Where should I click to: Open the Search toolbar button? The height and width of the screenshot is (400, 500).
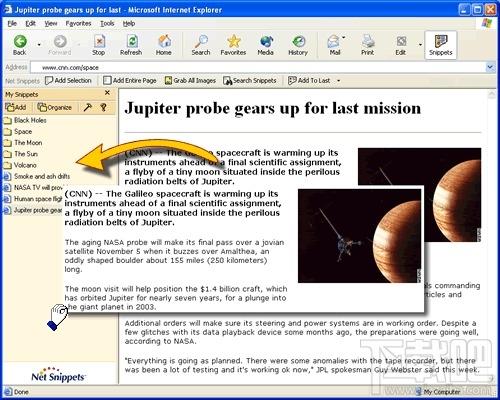pyautogui.click(x=201, y=45)
